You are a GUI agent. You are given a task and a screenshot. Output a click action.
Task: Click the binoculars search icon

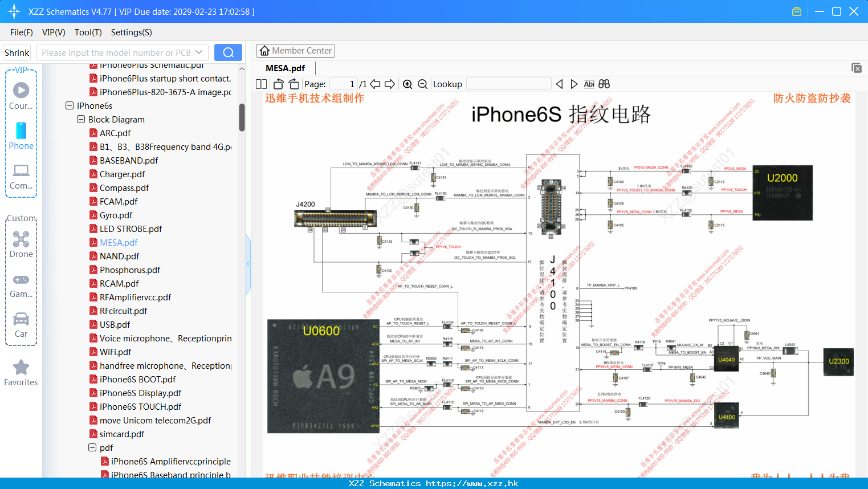pyautogui.click(x=604, y=84)
